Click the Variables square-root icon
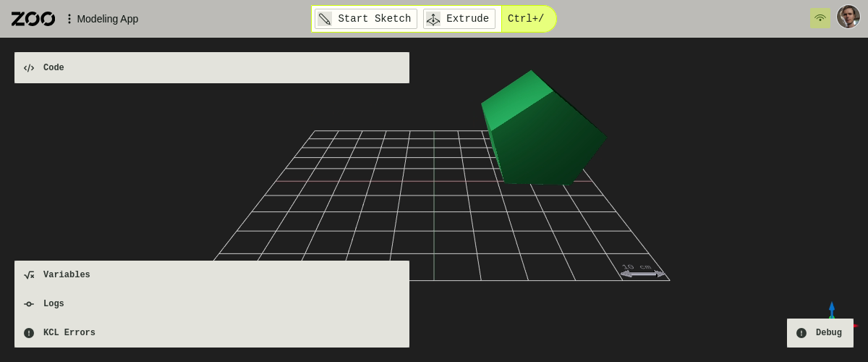This screenshot has width=868, height=362. 29,275
